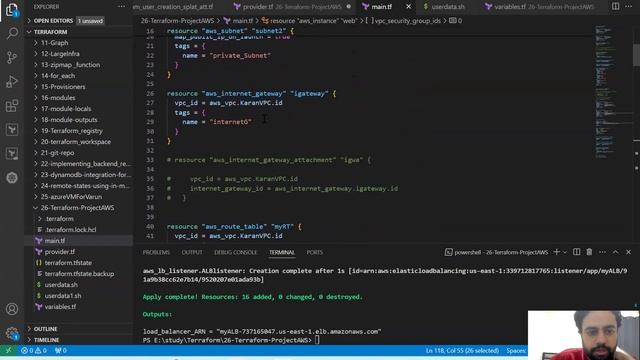Select powershell terminal instance label
Viewport: 640px width, 360px height.
click(496, 252)
